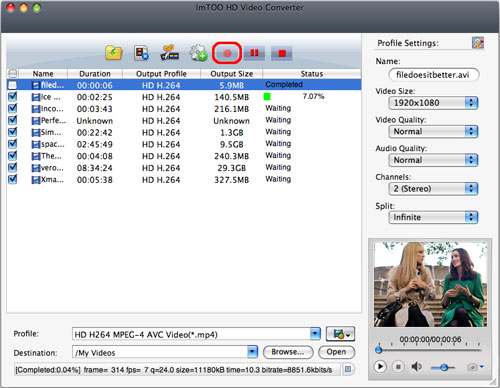Uncheck the Ice ... file checkbox
This screenshot has height=388, width=500.
click(12, 97)
